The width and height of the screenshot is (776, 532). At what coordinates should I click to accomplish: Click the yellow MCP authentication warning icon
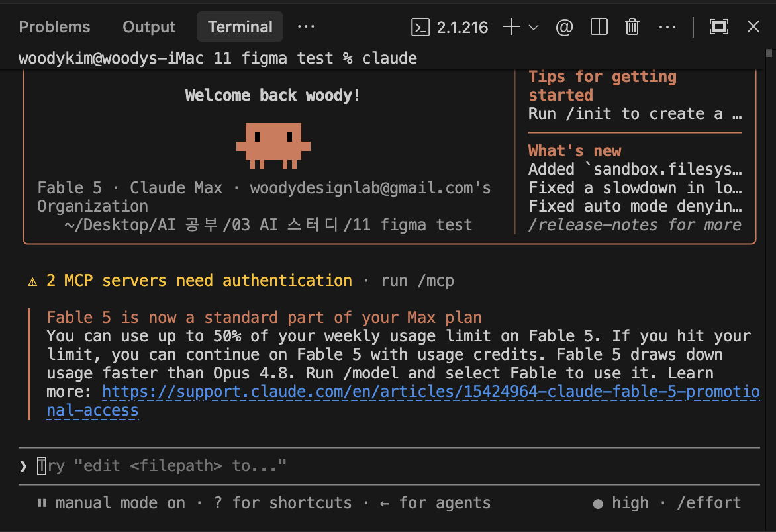click(32, 281)
